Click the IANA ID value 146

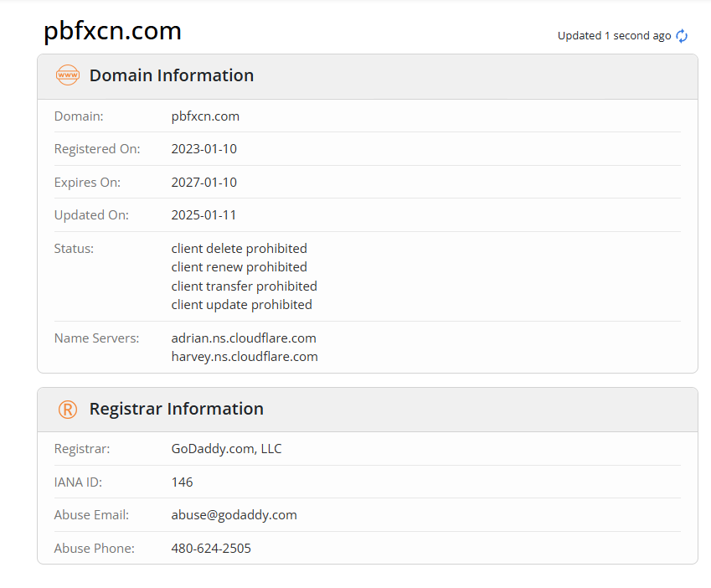pyautogui.click(x=182, y=482)
